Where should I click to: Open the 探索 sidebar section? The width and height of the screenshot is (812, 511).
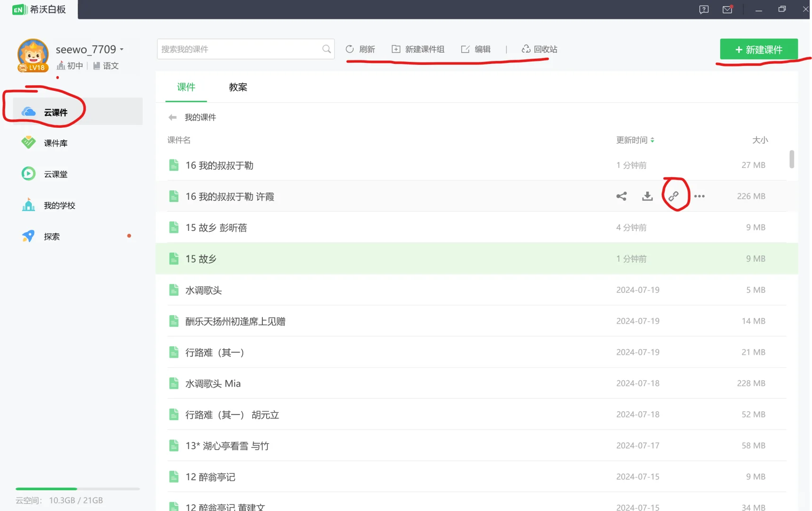coord(77,237)
